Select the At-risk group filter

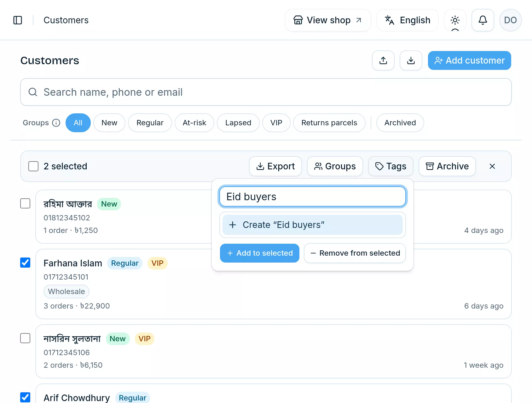194,123
